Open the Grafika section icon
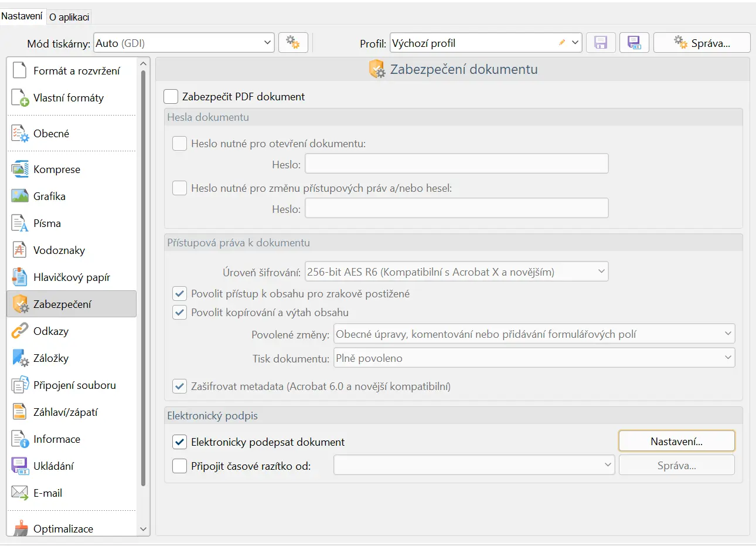 [20, 196]
